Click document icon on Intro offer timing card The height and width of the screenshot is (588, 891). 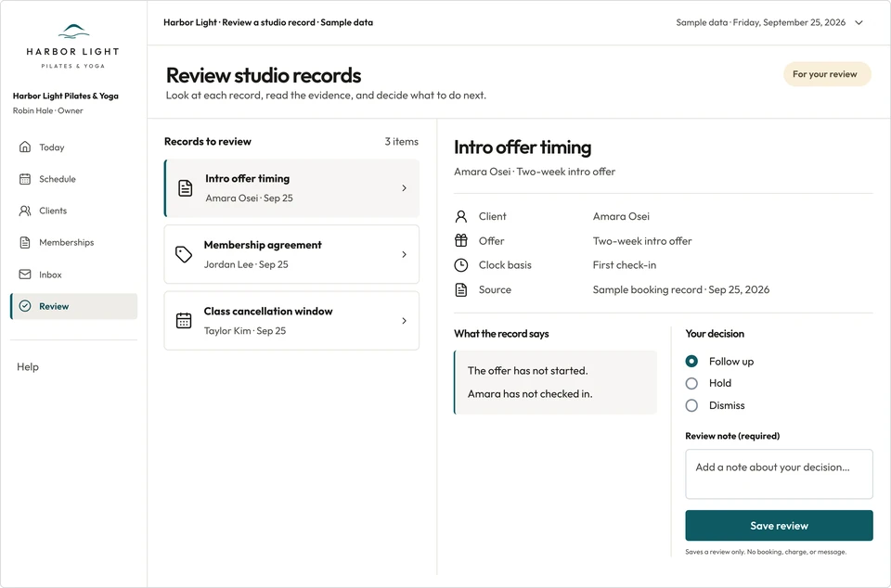[x=186, y=188]
